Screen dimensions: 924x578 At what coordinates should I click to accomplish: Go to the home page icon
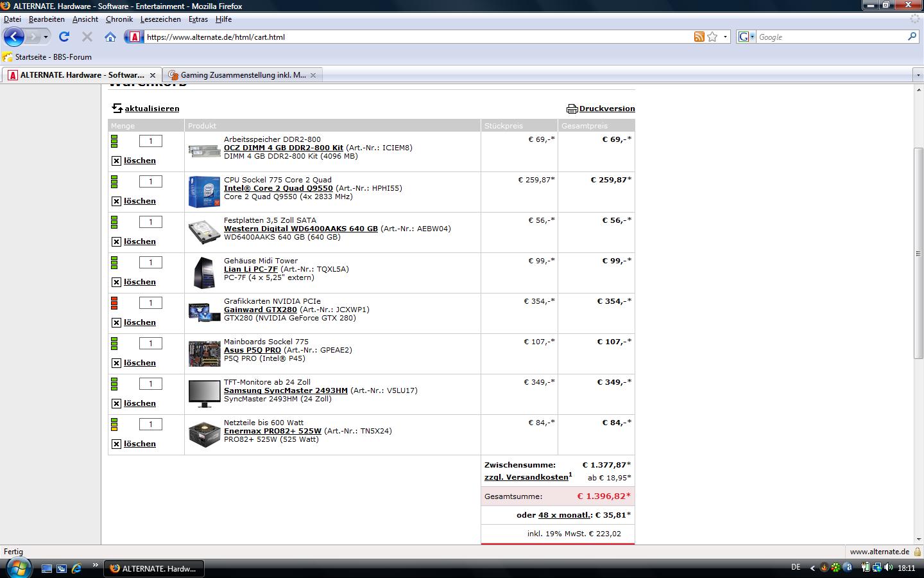click(x=110, y=37)
